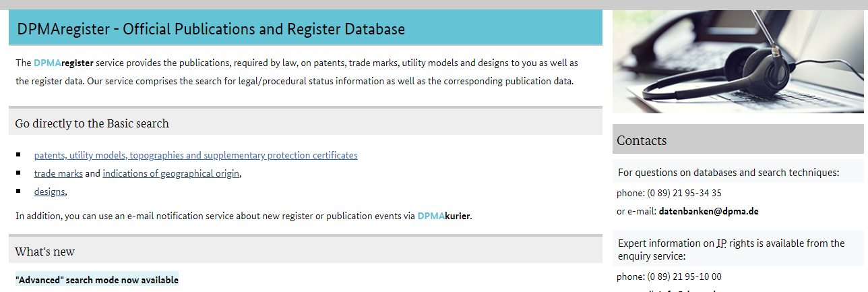Click the bold DPMAregister name in the intro paragraph
The width and height of the screenshot is (868, 292).
[x=63, y=63]
